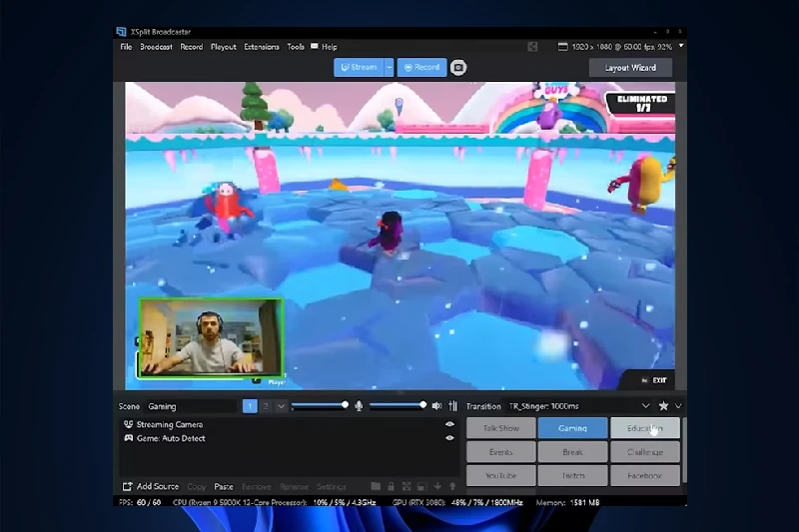Toggle visibility of Game: Auto Detect source
799x532 pixels.
(449, 437)
